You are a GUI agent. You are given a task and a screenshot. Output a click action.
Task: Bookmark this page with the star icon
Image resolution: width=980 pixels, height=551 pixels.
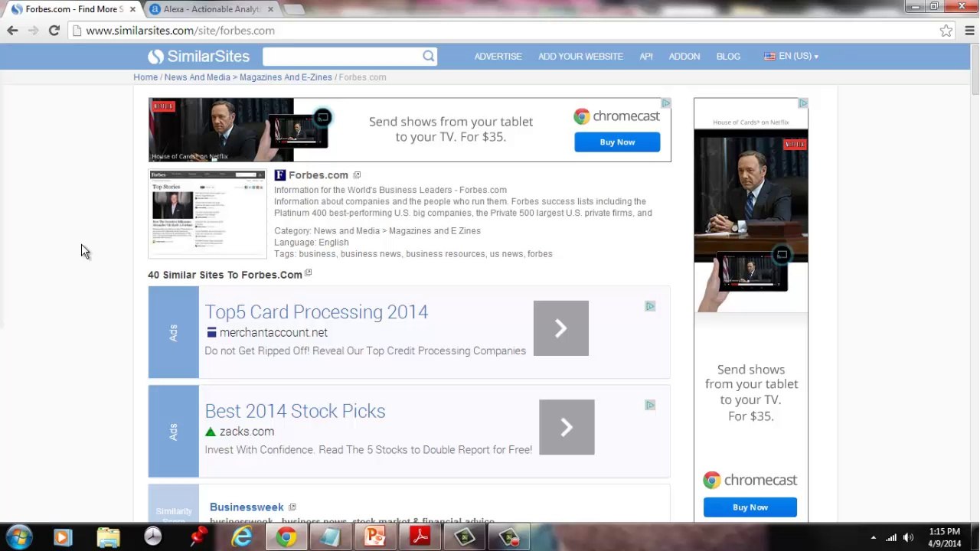pyautogui.click(x=946, y=31)
